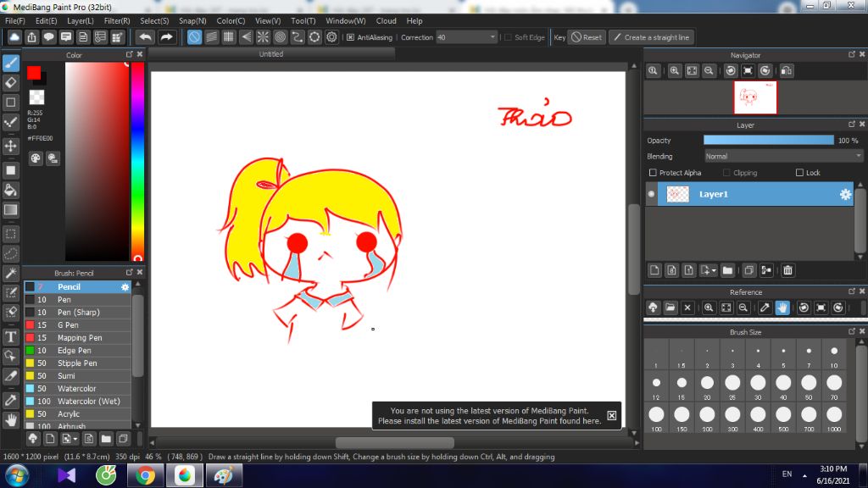Expand the duplicate layer dropdown arrow
The width and height of the screenshot is (868, 488).
714,270
